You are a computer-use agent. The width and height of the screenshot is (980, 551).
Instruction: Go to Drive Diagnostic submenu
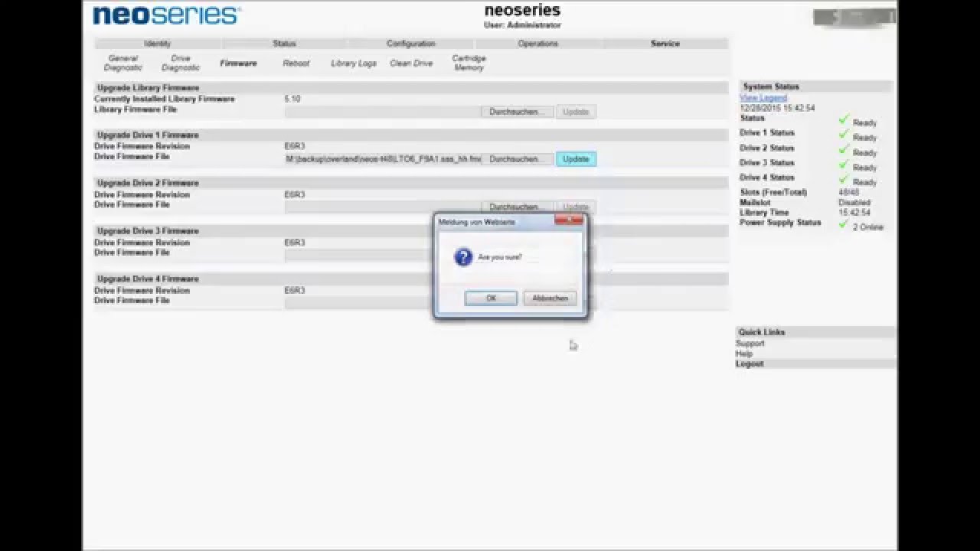pos(181,63)
